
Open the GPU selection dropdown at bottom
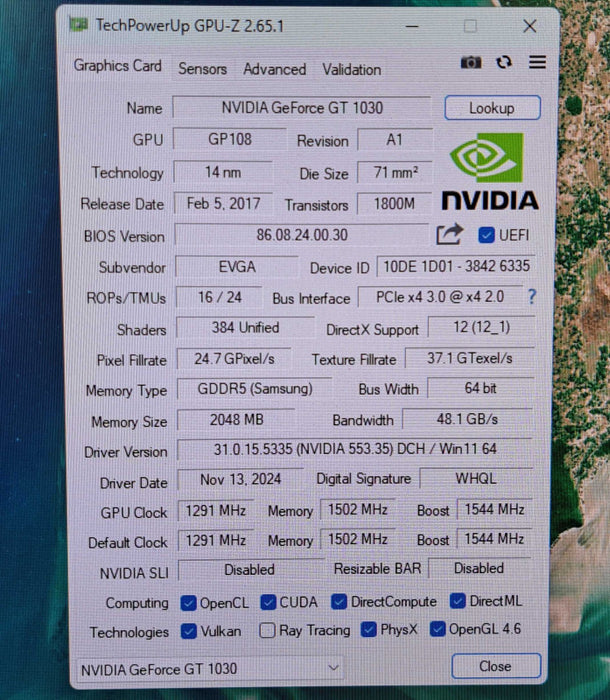210,669
